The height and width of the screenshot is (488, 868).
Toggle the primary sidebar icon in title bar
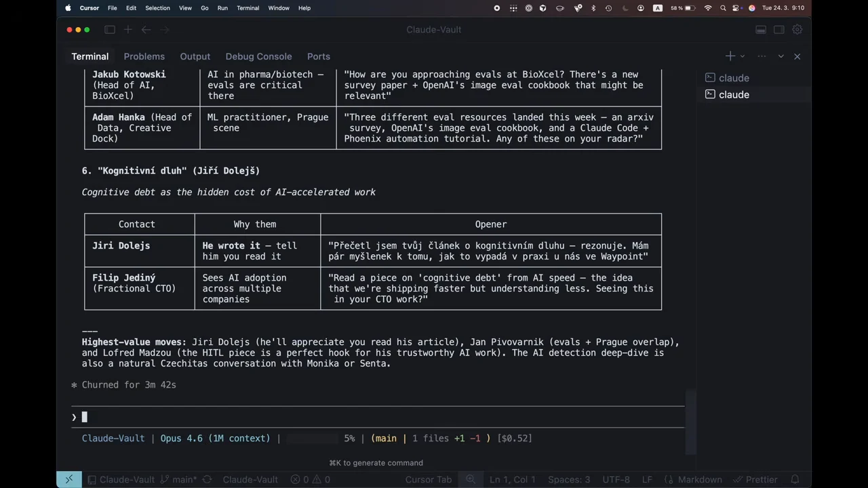tap(110, 30)
